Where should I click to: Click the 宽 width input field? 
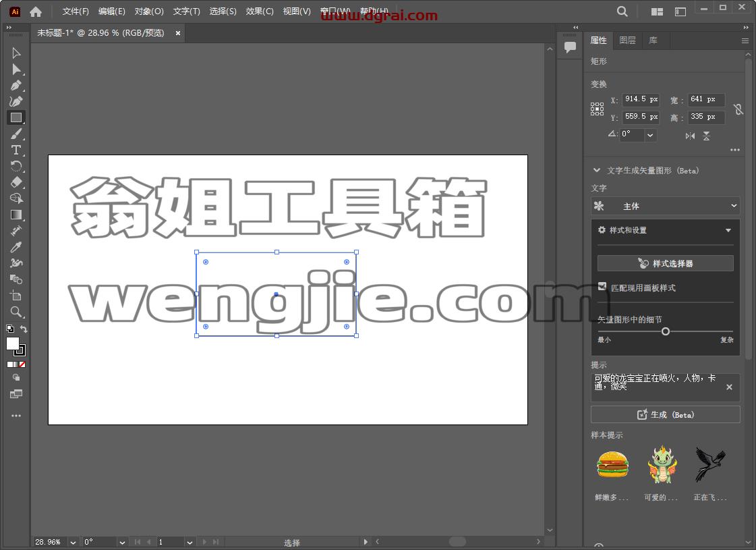(706, 99)
